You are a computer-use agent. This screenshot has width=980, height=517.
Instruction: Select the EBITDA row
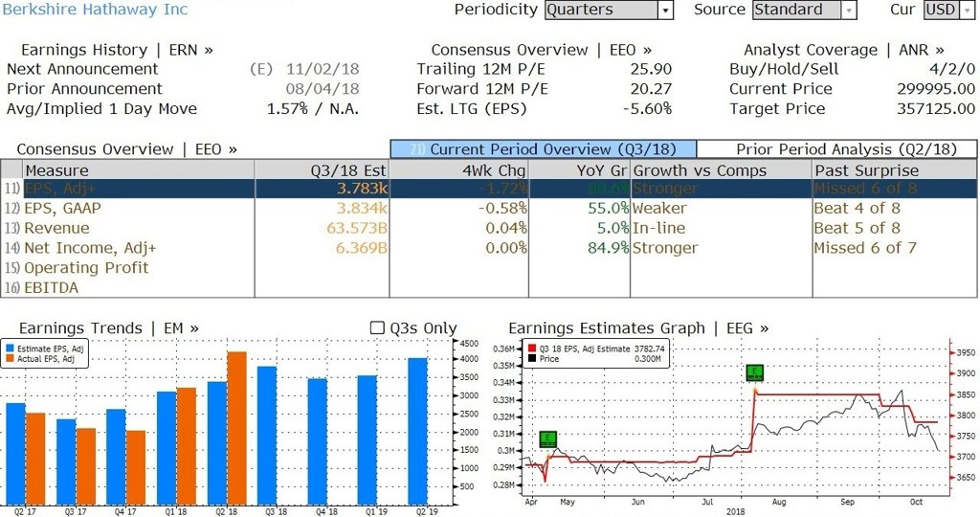489,288
